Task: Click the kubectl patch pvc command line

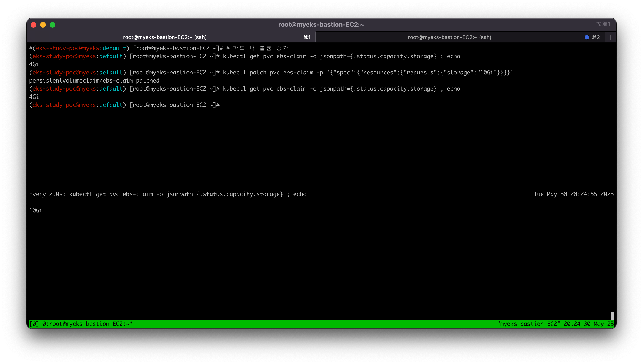Action: click(368, 73)
